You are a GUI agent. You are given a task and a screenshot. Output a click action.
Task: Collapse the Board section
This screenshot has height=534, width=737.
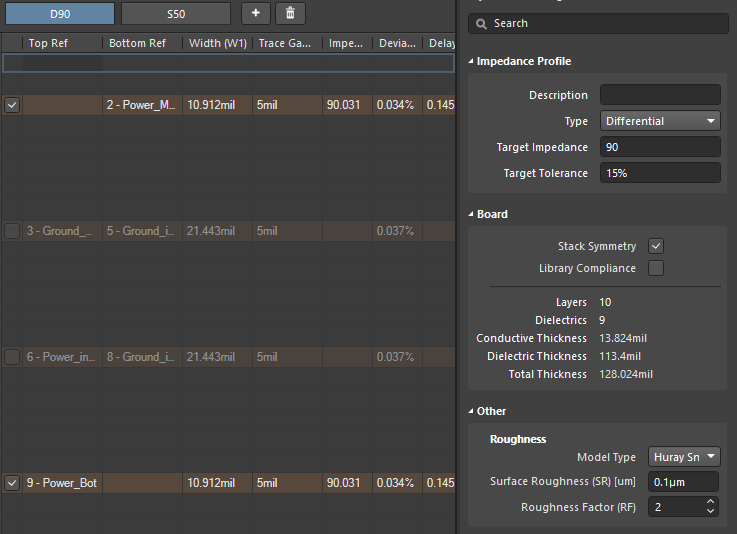pos(472,215)
